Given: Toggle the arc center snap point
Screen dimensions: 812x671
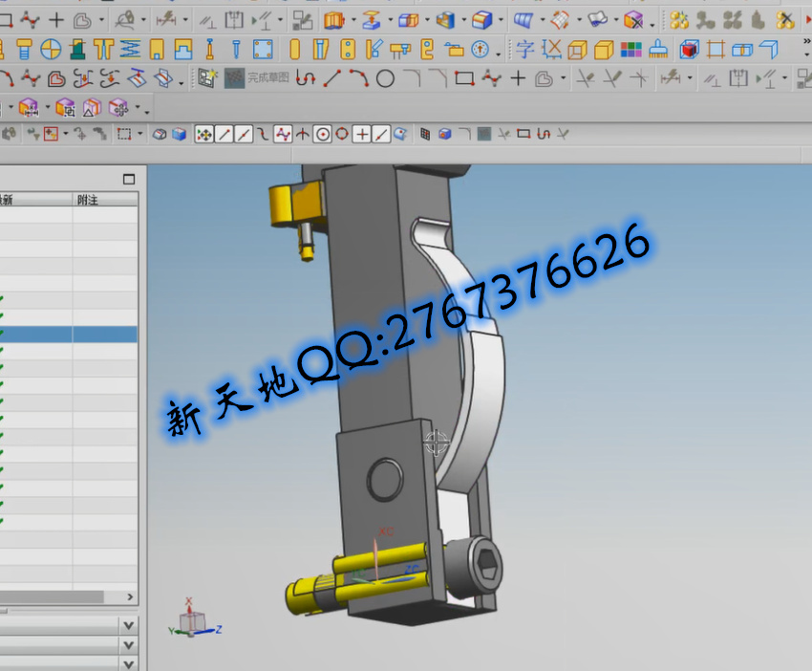Looking at the screenshot, I should (x=323, y=135).
